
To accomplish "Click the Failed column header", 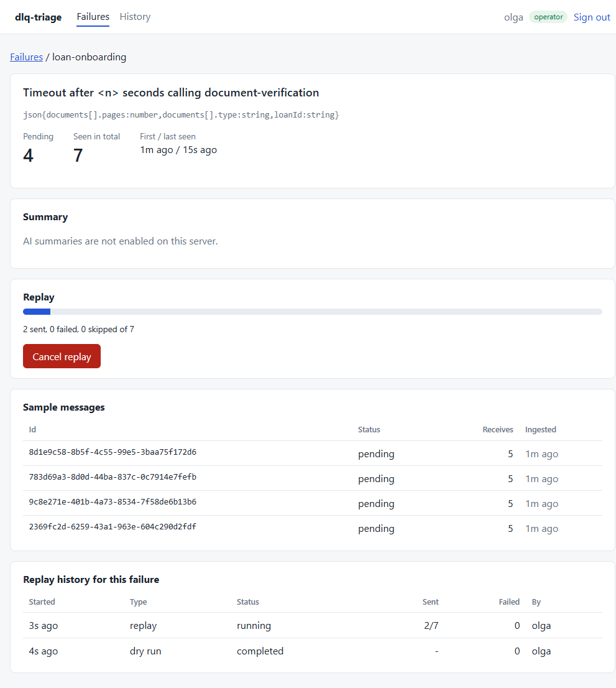I will click(x=509, y=602).
